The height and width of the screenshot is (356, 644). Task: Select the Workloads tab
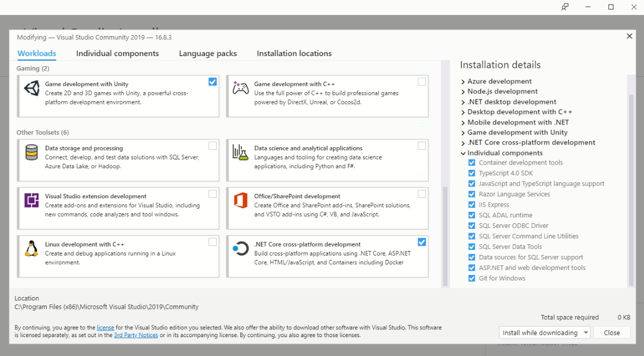[37, 53]
